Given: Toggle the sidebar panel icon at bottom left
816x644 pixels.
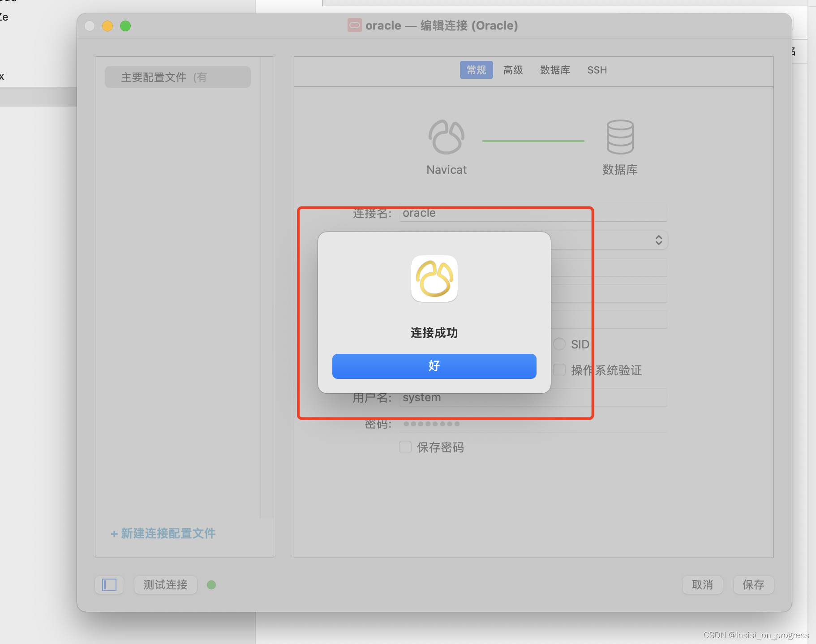Looking at the screenshot, I should coord(109,584).
